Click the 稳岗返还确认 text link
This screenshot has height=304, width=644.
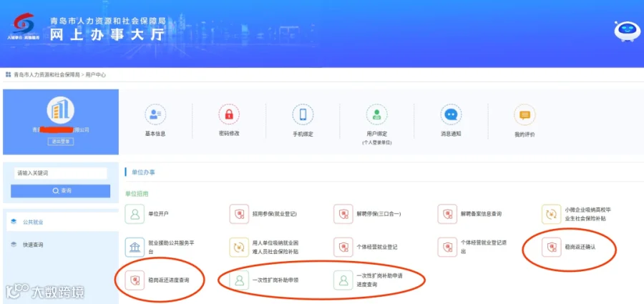580,247
